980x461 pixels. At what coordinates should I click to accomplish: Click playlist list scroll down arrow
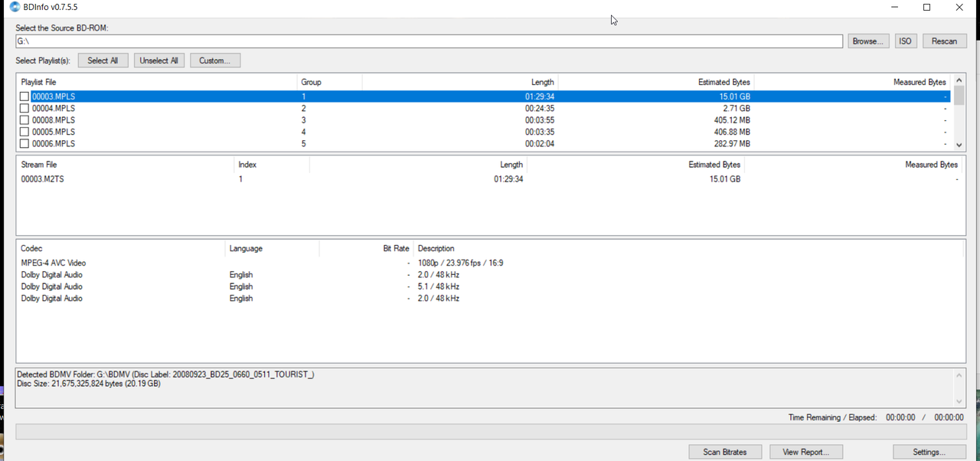(x=959, y=145)
